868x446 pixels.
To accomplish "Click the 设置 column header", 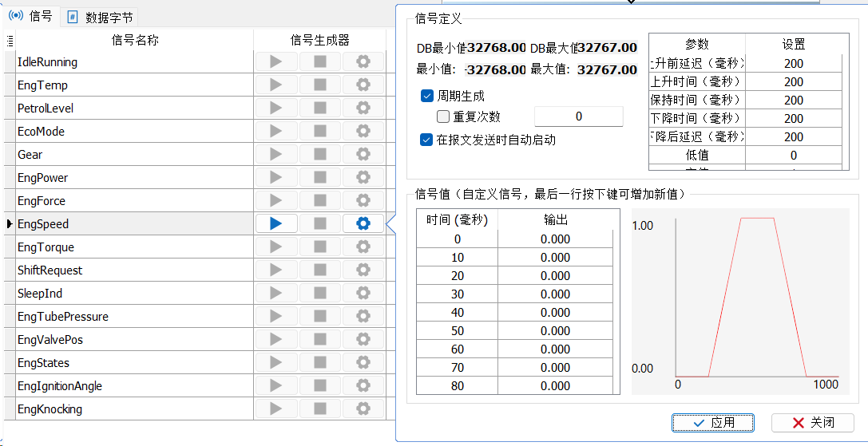I will pyautogui.click(x=793, y=44).
